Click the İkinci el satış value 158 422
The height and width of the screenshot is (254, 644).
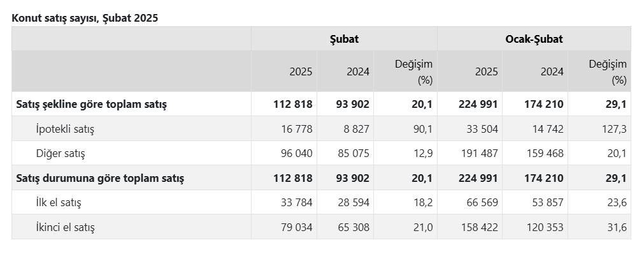point(478,227)
